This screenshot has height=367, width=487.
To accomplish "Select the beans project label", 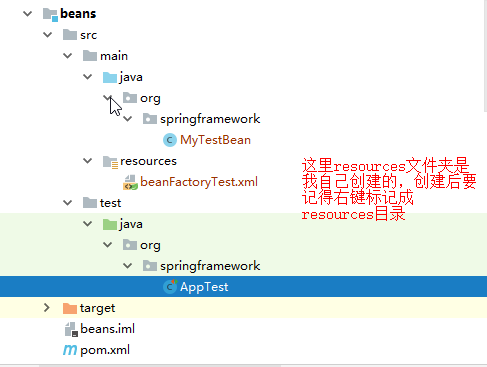I will point(78,14).
